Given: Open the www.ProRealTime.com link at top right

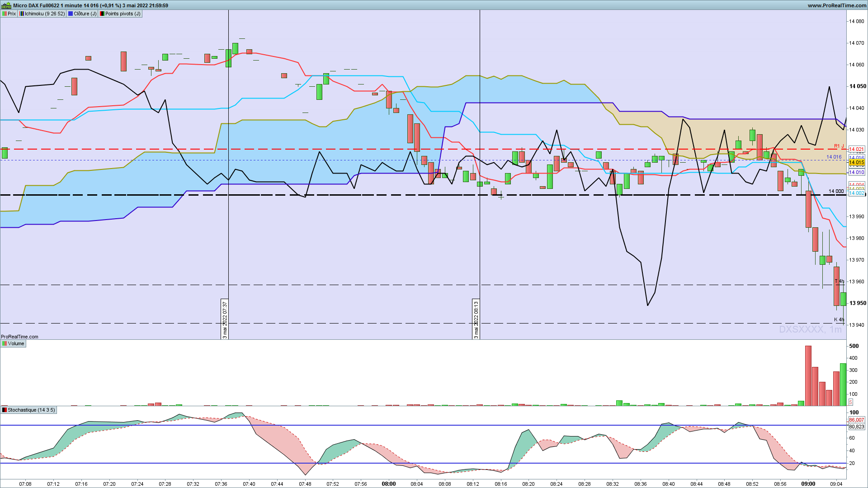Looking at the screenshot, I should [837, 5].
